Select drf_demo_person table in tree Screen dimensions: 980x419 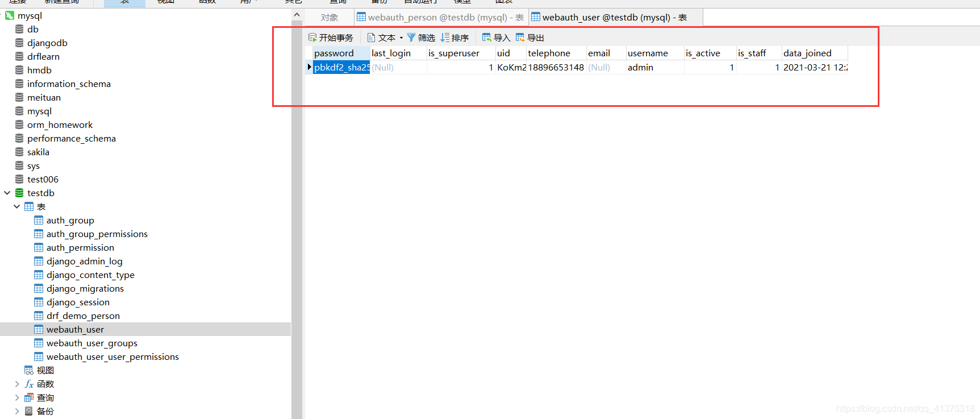pyautogui.click(x=83, y=316)
